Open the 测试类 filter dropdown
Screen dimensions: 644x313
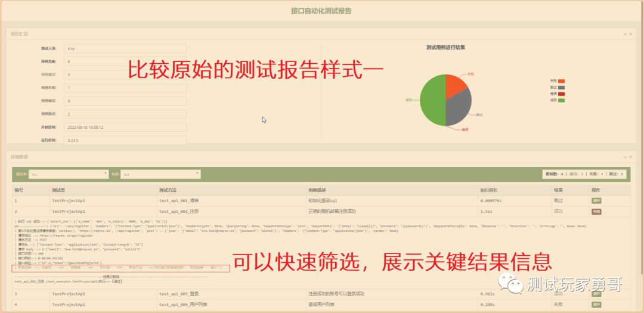coord(69,174)
